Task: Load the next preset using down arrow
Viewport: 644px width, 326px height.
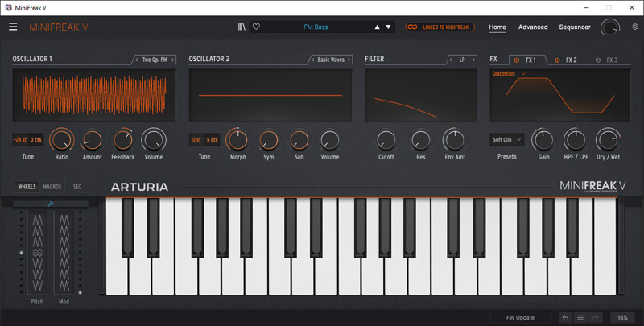Action: pyautogui.click(x=388, y=27)
